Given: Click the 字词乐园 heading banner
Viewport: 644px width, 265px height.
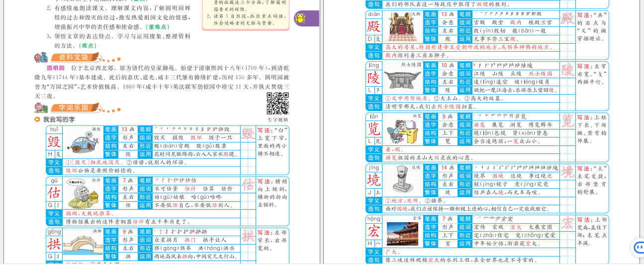Looking at the screenshot, I should (74, 108).
